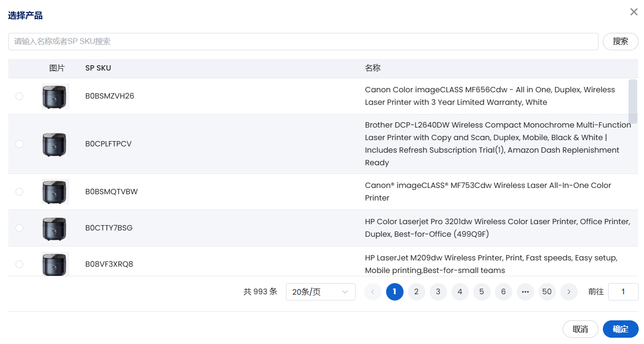Go to pagination page 5

482,292
